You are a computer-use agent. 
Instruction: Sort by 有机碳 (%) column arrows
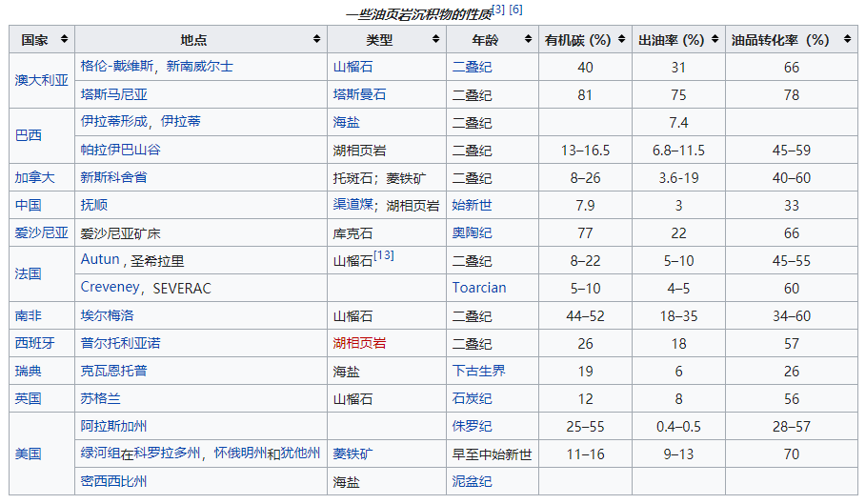[x=621, y=39]
